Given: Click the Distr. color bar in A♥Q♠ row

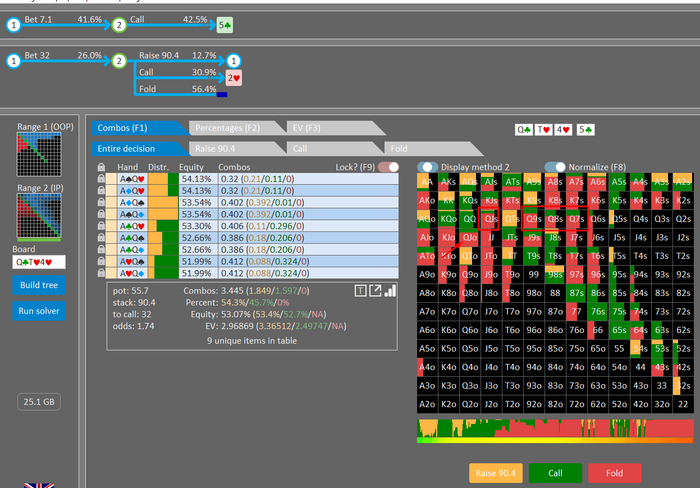Looking at the screenshot, I should [x=163, y=261].
